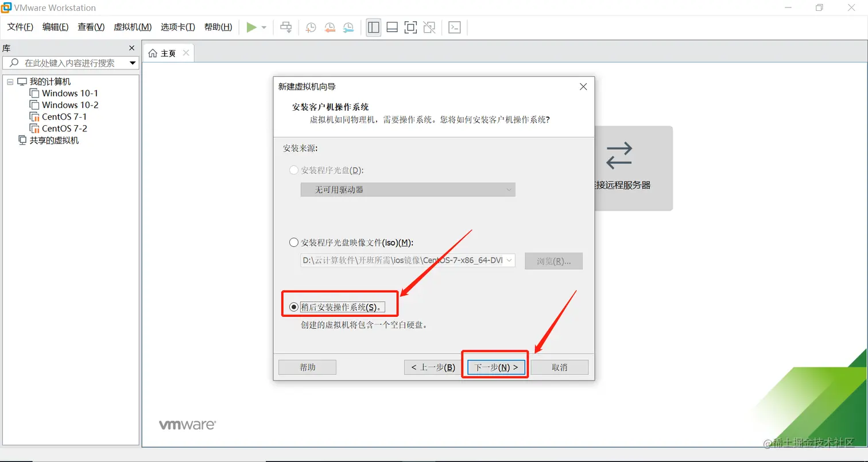The image size is (868, 462).
Task: Click the library search magnifier icon
Action: point(14,63)
